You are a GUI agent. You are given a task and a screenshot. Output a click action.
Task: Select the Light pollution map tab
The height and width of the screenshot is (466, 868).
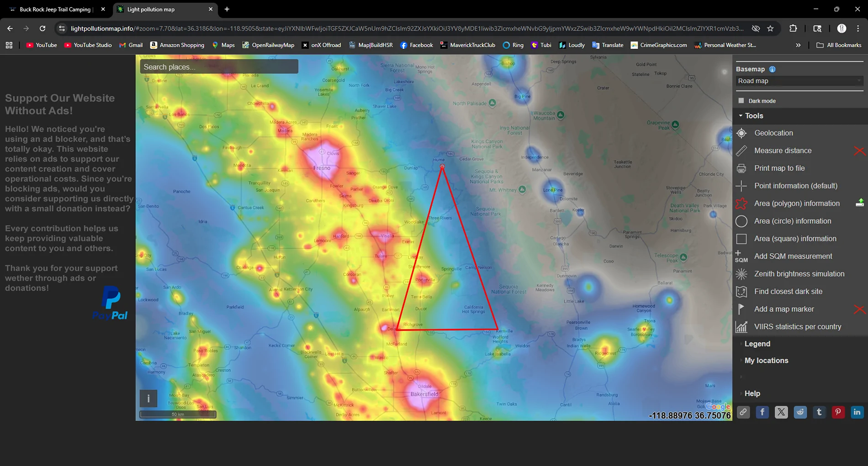coord(164,9)
